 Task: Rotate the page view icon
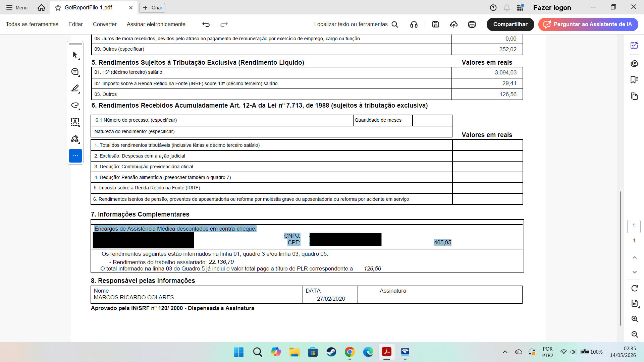click(x=634, y=288)
